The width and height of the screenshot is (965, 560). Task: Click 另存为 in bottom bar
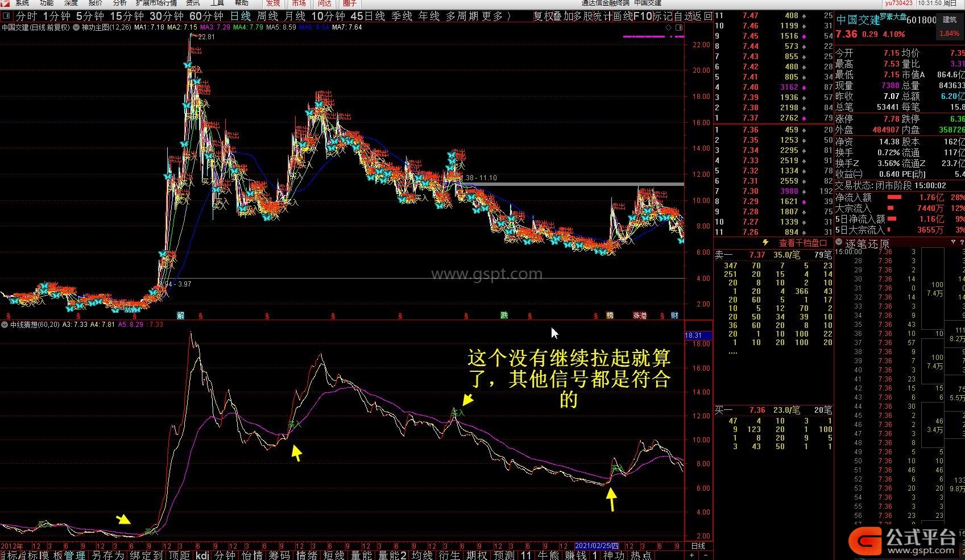click(x=107, y=555)
